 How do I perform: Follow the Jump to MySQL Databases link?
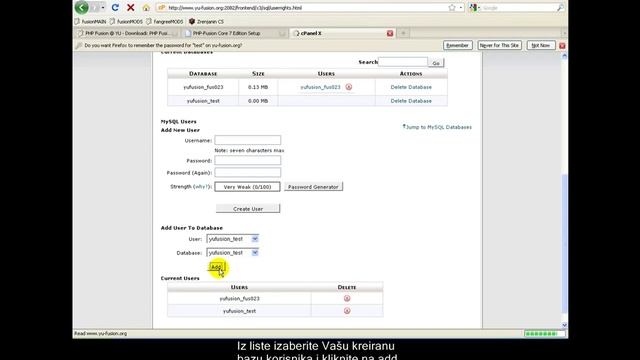437,127
